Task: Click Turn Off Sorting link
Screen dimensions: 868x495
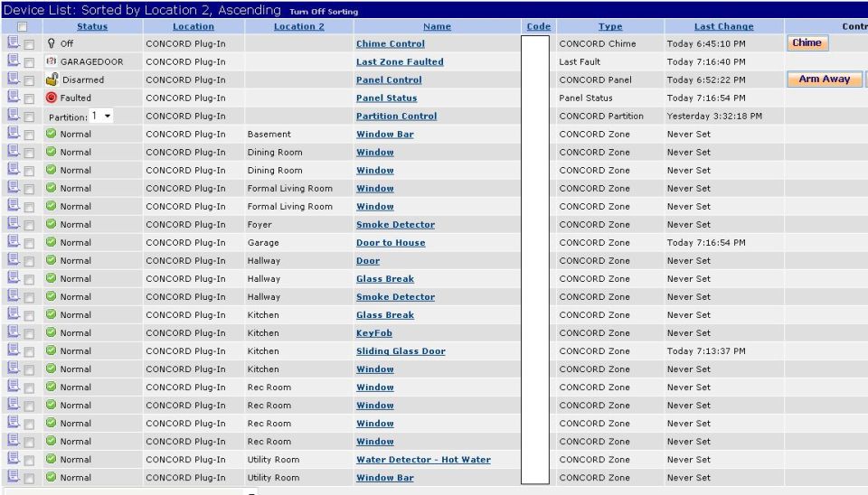Action: coord(324,12)
